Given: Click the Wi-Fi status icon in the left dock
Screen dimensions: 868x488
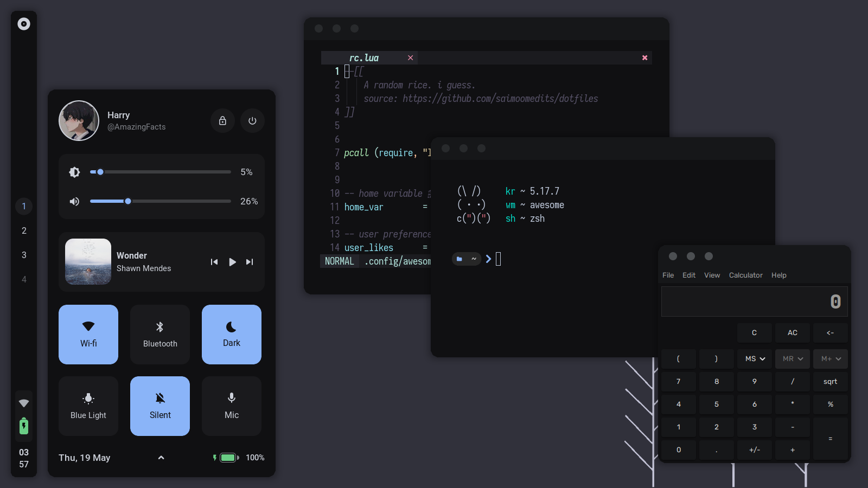Looking at the screenshot, I should 23,403.
